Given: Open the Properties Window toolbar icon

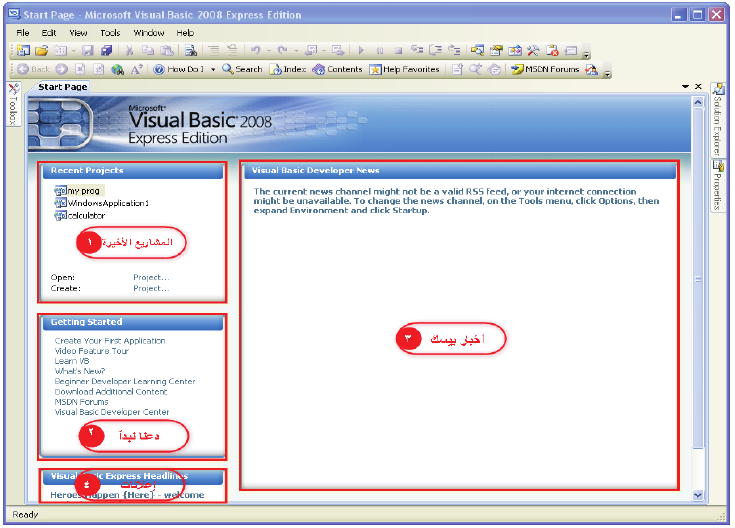Looking at the screenshot, I should tap(496, 50).
